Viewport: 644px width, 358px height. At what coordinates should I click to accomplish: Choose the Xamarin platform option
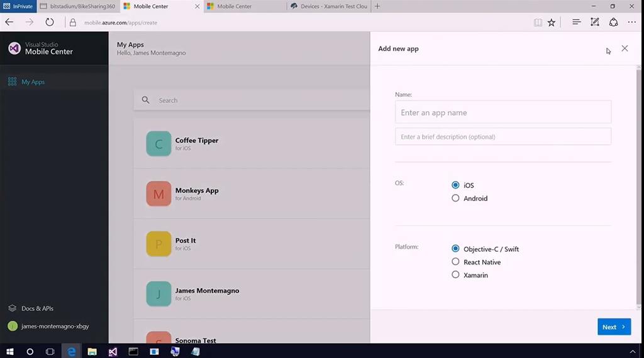(x=455, y=275)
